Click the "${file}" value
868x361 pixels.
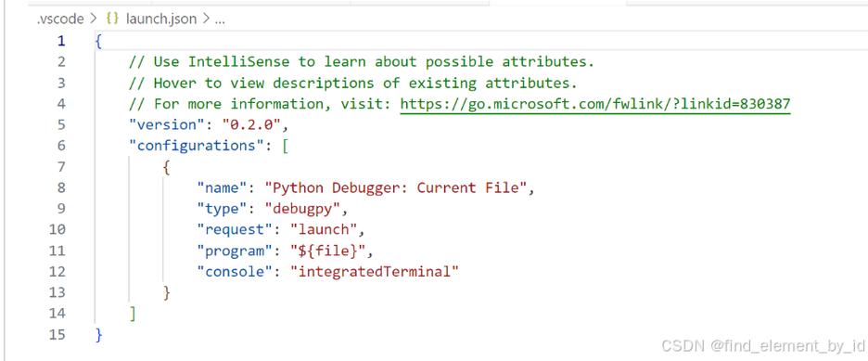pos(328,251)
